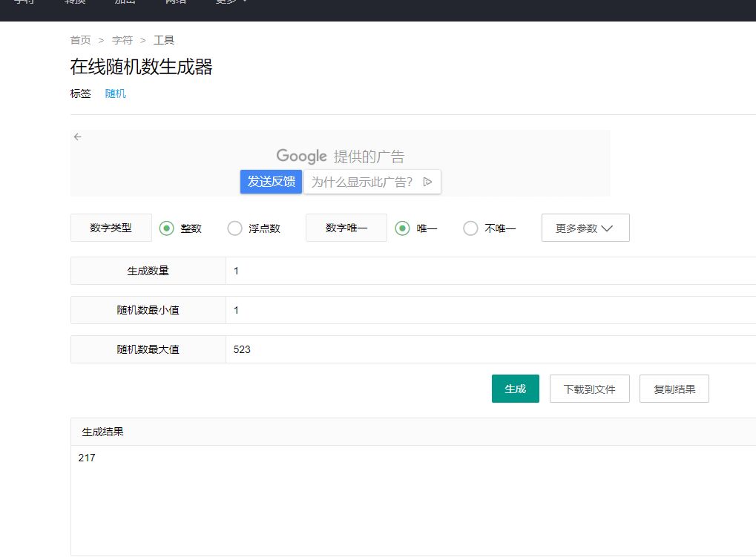
Task: Expand the 更多参数 dropdown
Action: pos(585,228)
